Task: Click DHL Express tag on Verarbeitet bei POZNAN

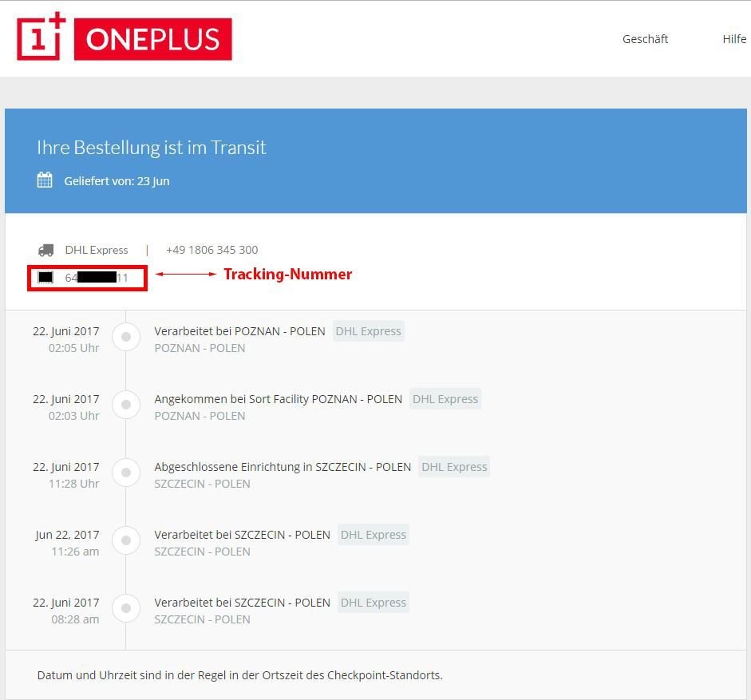Action: pos(368,331)
